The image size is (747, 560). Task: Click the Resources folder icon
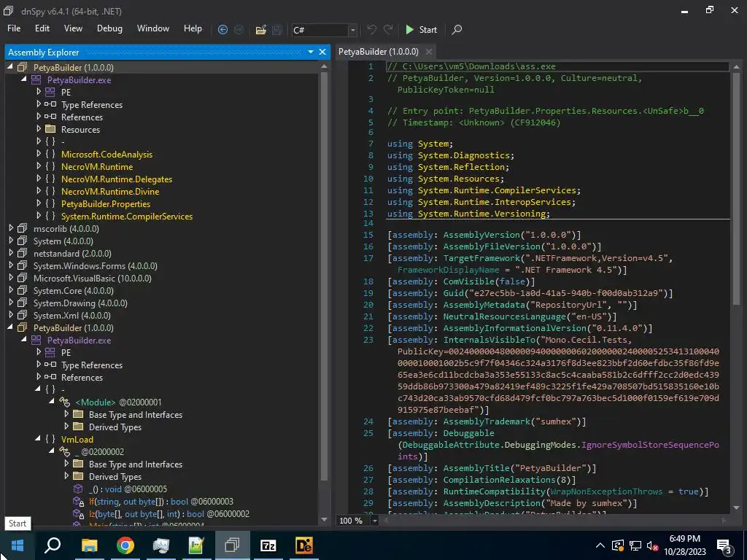[50, 129]
